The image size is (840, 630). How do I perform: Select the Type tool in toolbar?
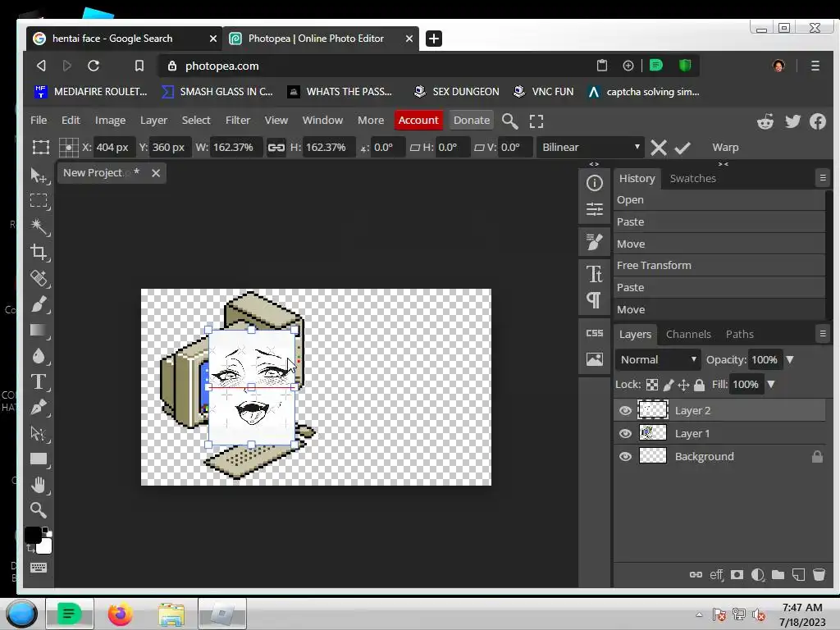[x=39, y=382]
